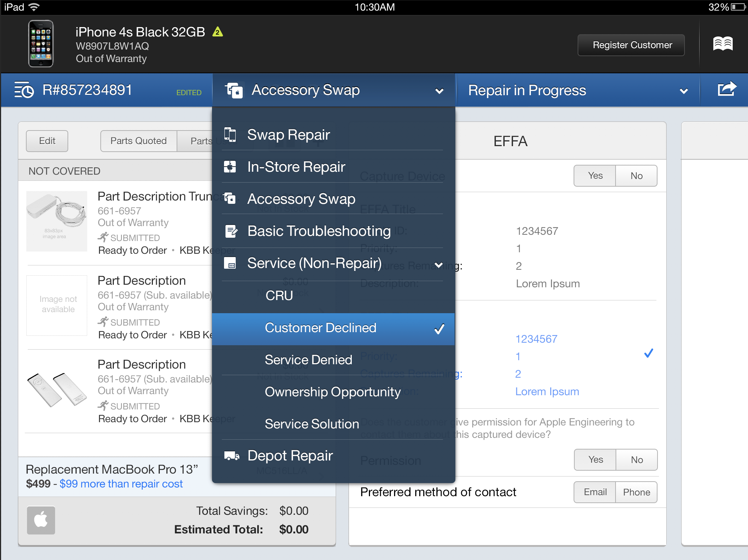Tap the Estimated Total amount $0.00
This screenshot has width=748, height=560.
[x=294, y=529]
